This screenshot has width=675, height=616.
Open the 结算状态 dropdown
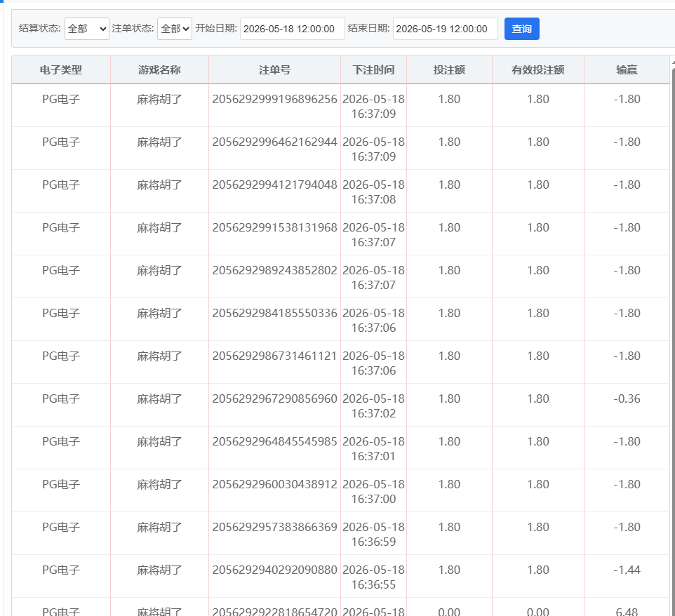pyautogui.click(x=86, y=29)
